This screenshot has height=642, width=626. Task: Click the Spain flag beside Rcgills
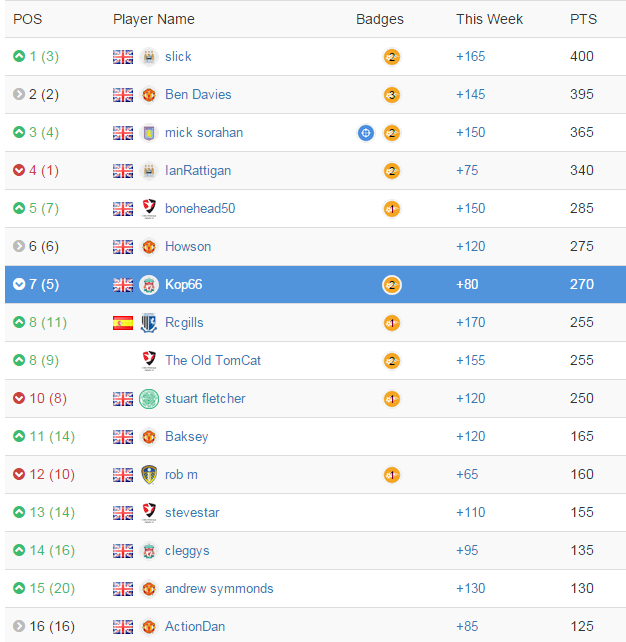[123, 323]
